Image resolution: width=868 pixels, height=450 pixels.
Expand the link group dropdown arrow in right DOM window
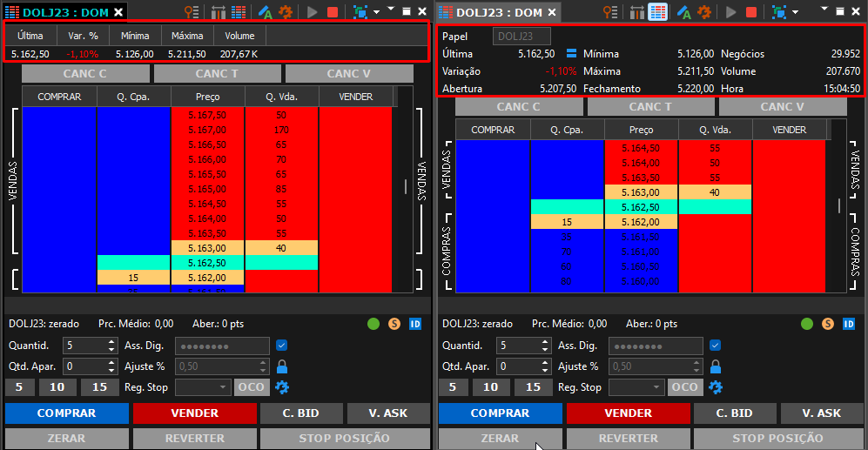click(x=796, y=11)
